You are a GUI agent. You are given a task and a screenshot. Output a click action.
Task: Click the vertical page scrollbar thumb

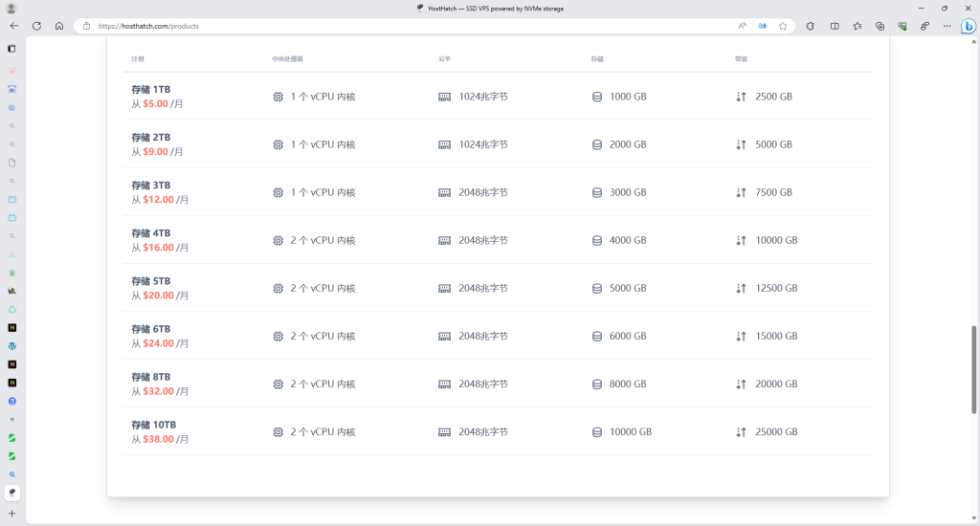pos(974,368)
